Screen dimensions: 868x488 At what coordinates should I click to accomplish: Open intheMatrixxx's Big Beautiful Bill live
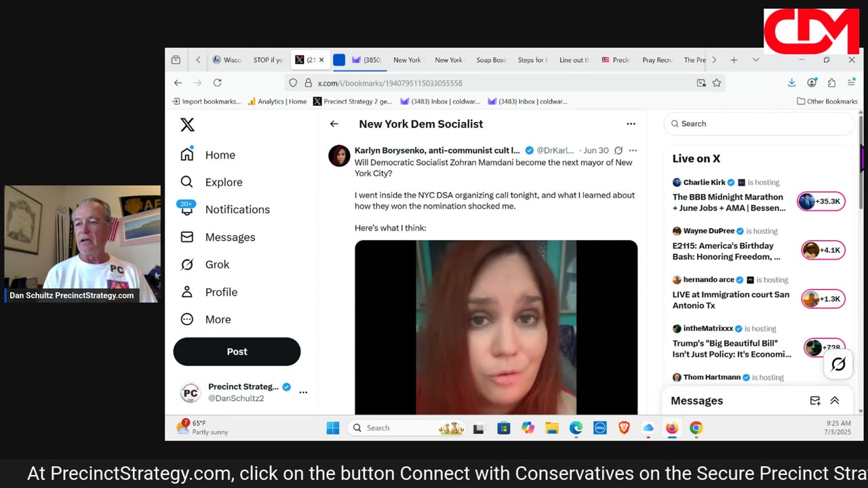click(x=732, y=349)
